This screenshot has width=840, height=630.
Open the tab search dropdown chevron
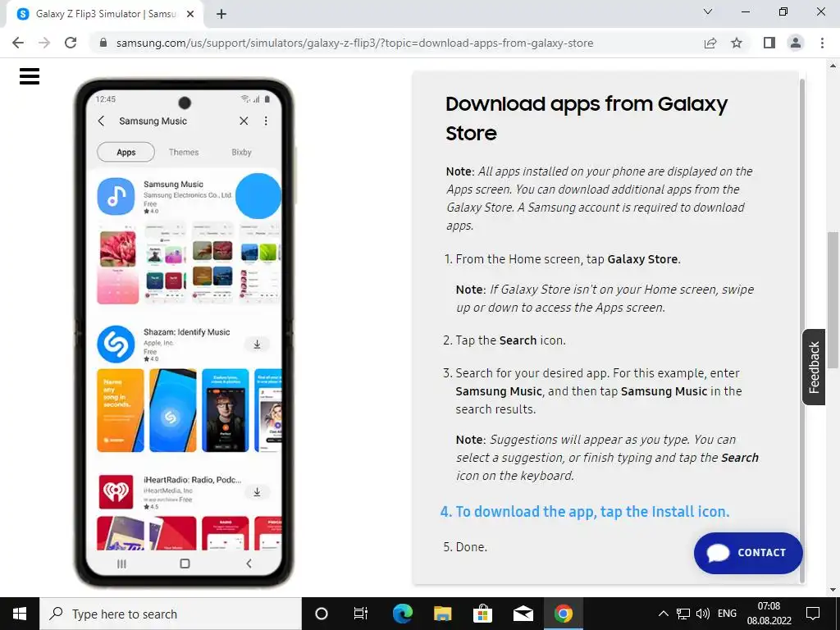coord(708,11)
